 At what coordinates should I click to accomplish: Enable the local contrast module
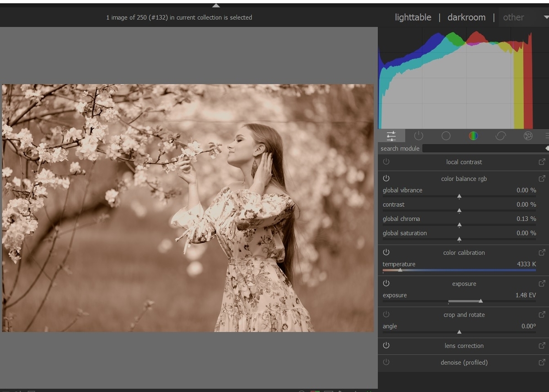(386, 162)
